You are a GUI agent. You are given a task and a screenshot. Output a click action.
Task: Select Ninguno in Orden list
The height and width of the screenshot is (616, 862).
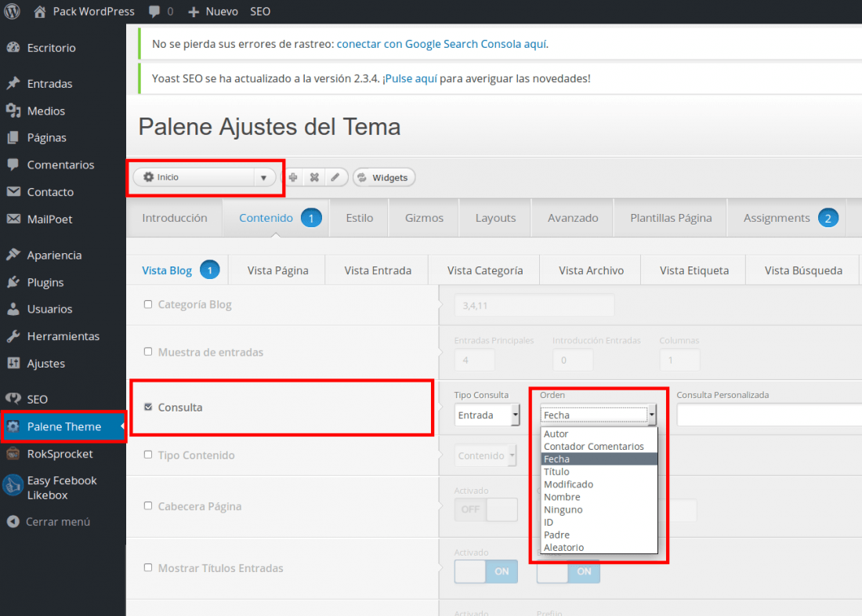tap(599, 510)
